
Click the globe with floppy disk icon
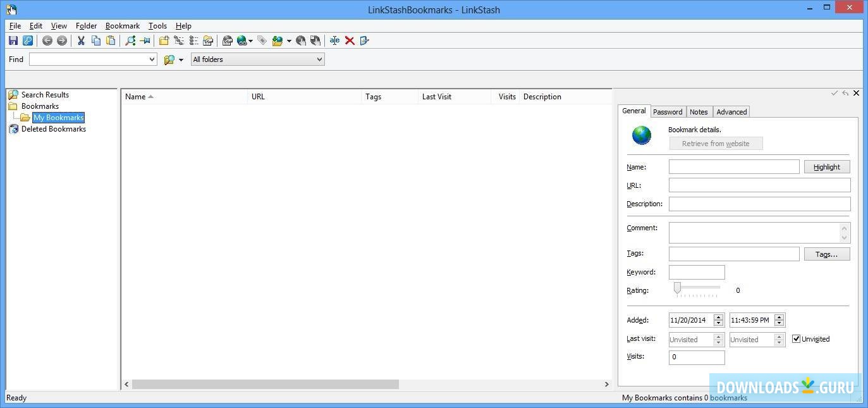[x=315, y=40]
